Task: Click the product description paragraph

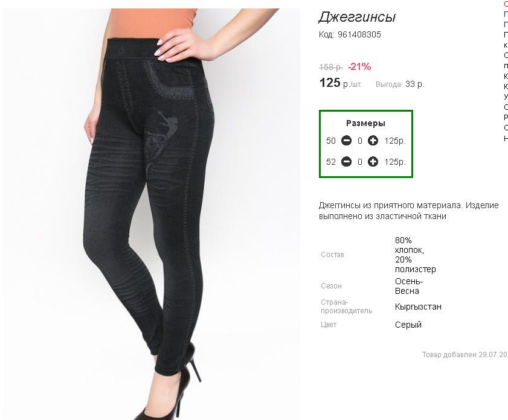Action: 408,211
